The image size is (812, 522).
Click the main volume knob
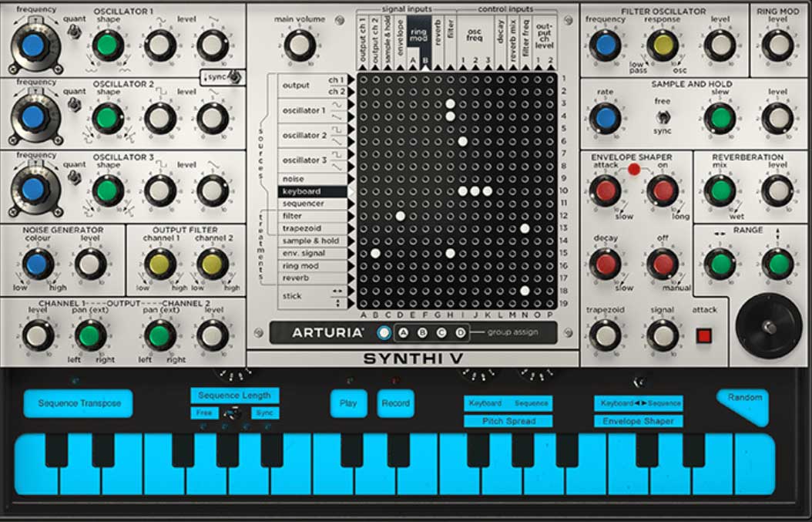300,45
